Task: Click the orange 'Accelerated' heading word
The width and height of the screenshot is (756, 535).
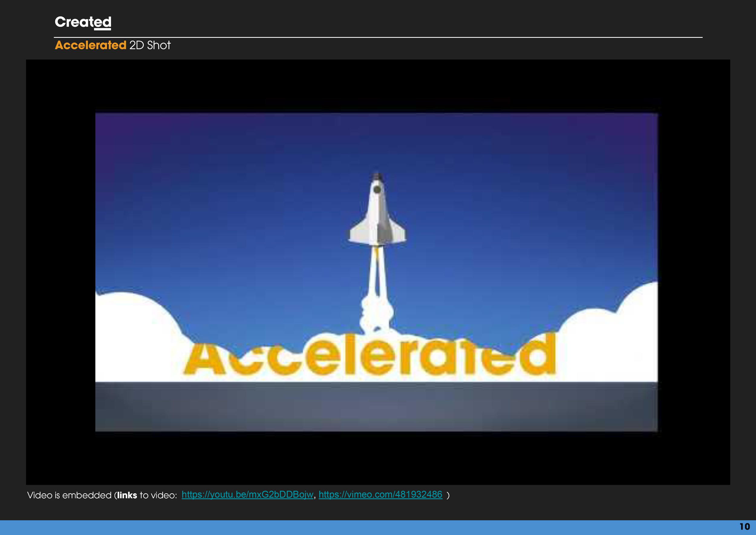Action: tap(91, 45)
